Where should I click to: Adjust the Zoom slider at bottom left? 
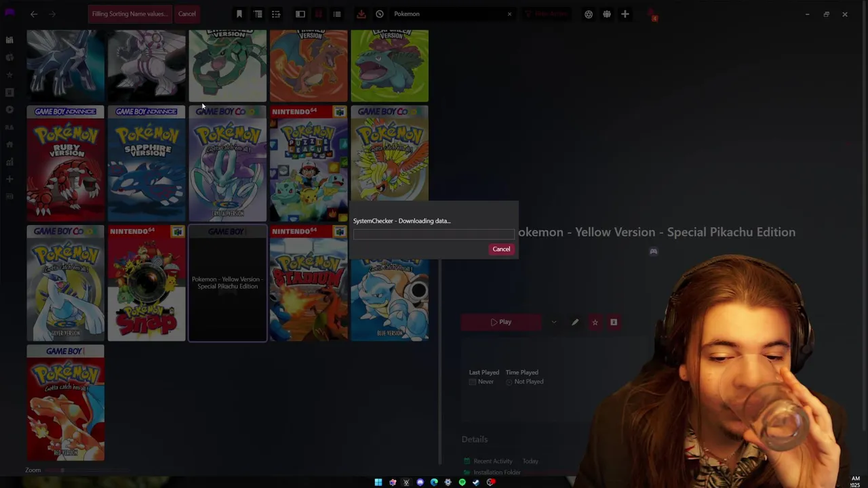(86, 470)
